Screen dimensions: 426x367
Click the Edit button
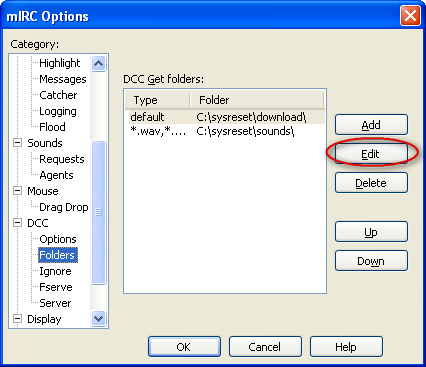371,154
